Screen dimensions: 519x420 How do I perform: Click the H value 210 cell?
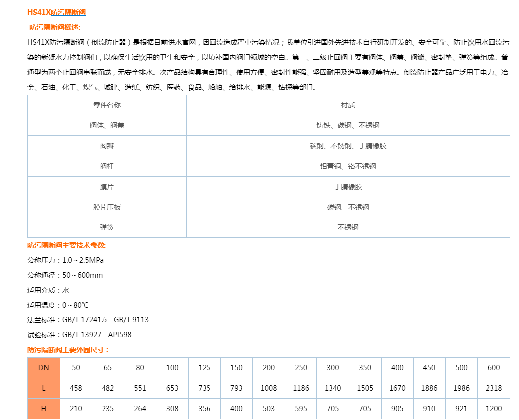click(x=75, y=409)
